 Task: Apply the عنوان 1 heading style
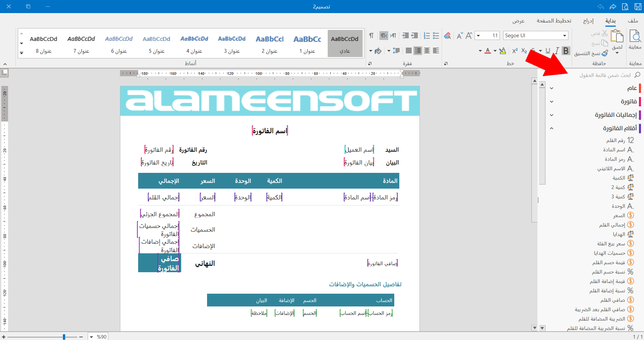click(307, 44)
